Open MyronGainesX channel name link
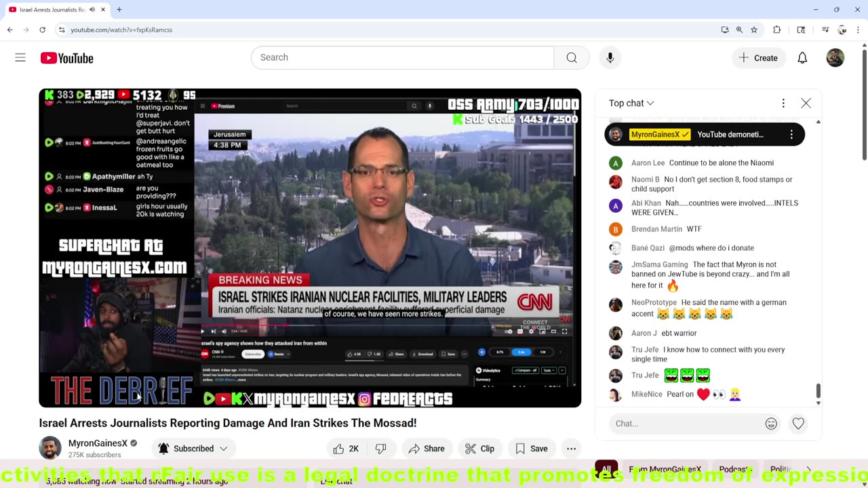 [98, 443]
